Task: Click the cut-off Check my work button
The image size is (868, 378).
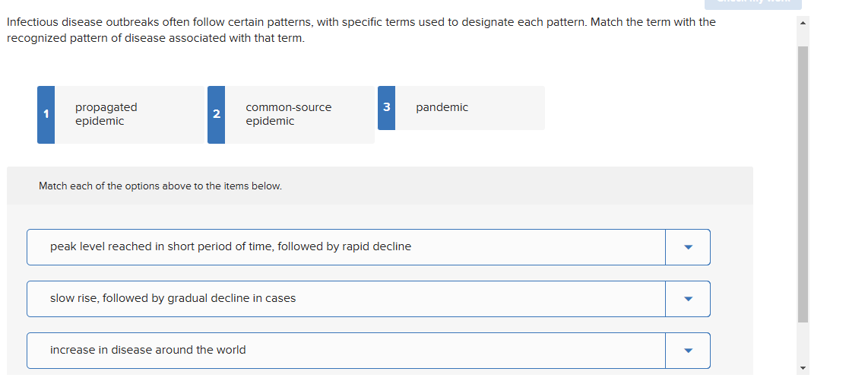Action: point(752,4)
